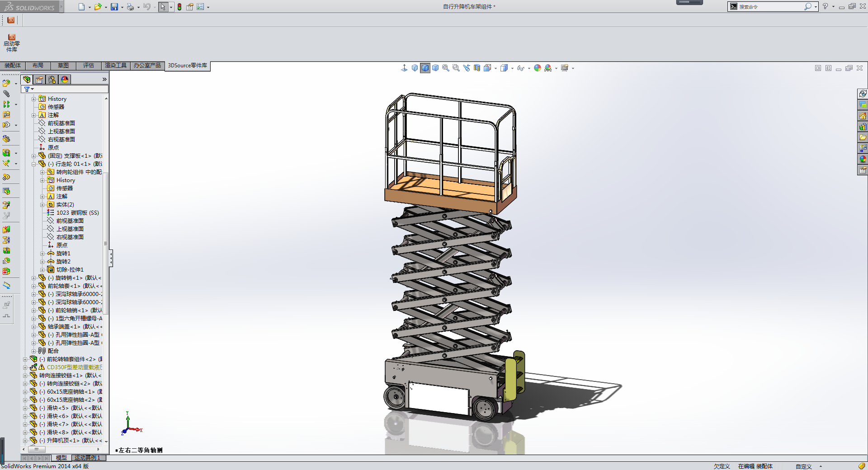Collapse the 行走轮 01<1> tree node
868x470 pixels.
pyautogui.click(x=34, y=164)
